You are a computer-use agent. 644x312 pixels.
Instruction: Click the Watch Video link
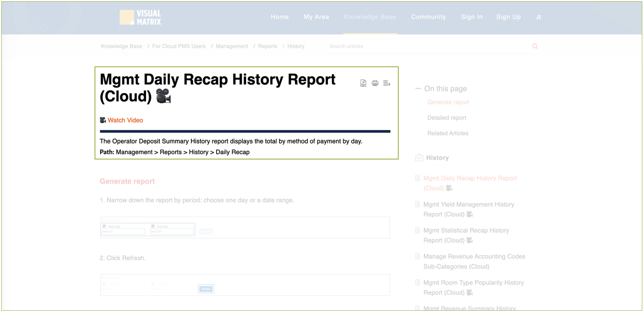tap(125, 120)
